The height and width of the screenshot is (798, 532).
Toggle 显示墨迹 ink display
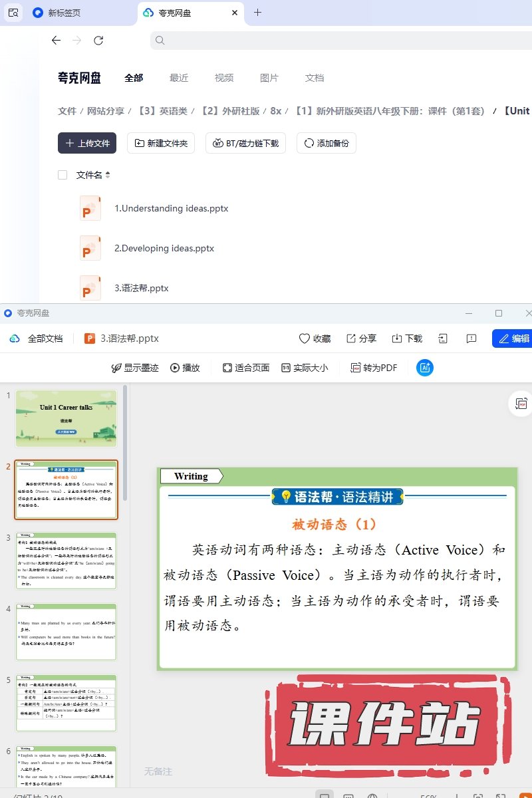pos(135,368)
